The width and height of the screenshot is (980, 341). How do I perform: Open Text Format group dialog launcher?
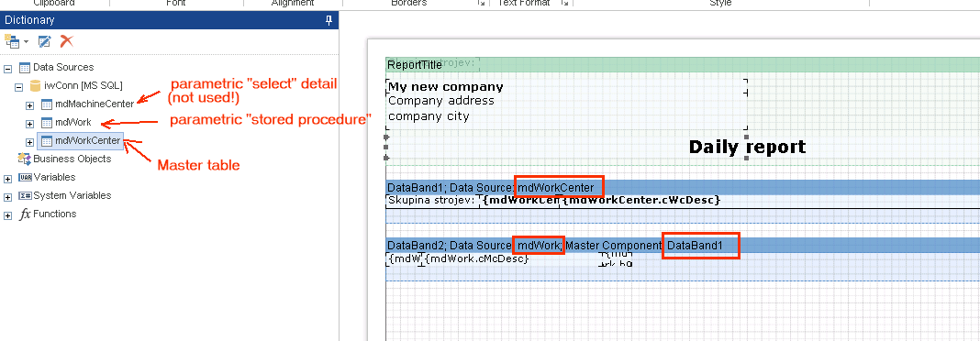[x=564, y=3]
